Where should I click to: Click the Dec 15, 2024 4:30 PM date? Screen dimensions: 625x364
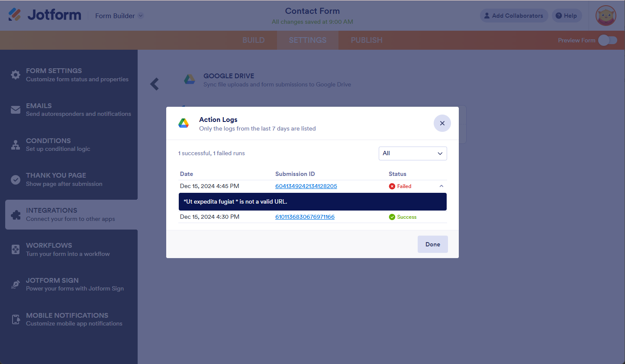click(x=209, y=217)
